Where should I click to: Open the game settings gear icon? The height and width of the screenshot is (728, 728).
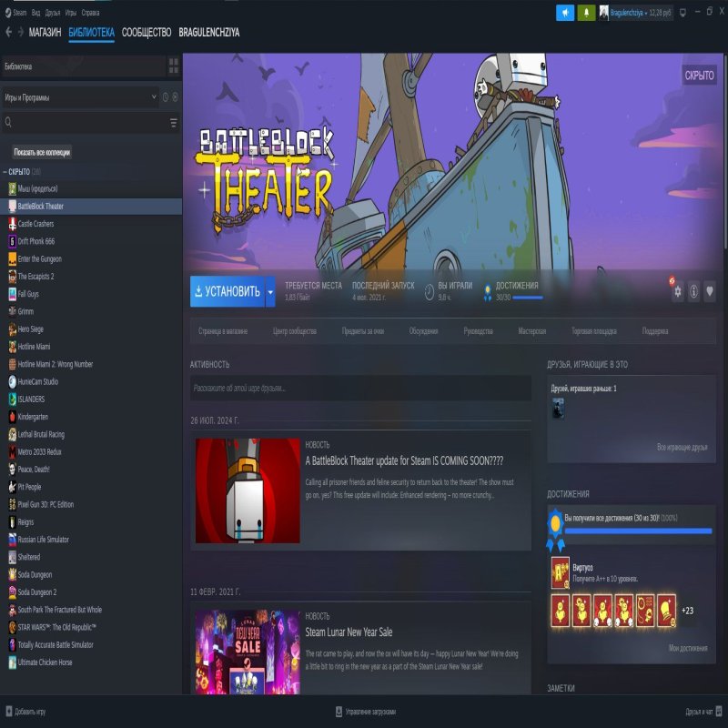(x=678, y=290)
